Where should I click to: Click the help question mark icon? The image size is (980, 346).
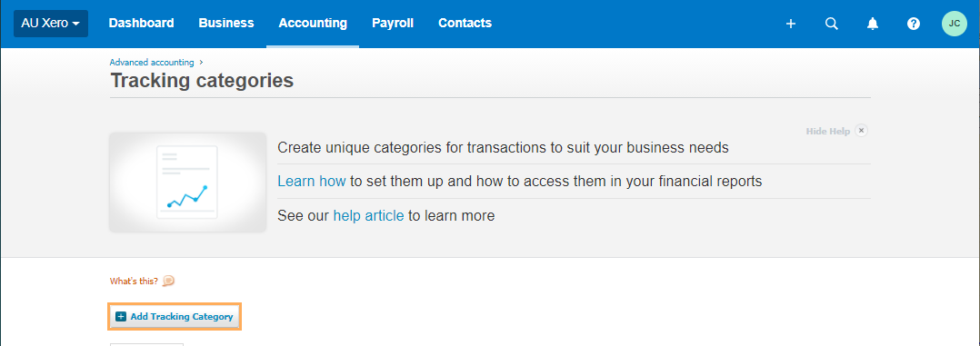914,24
